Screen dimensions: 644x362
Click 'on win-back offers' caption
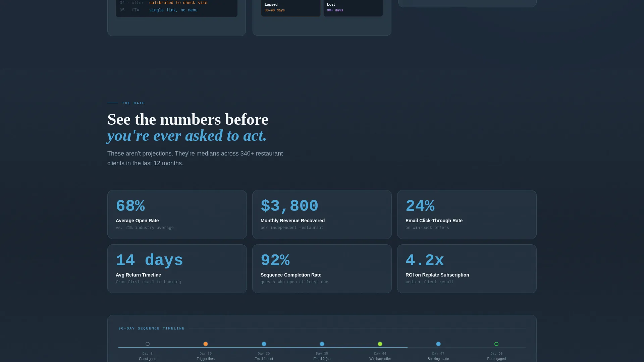(x=427, y=228)
